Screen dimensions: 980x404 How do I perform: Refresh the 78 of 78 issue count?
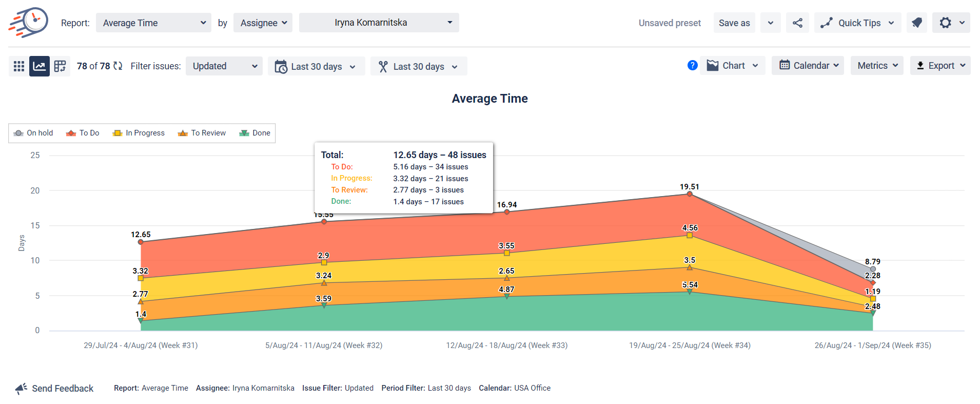(x=118, y=66)
